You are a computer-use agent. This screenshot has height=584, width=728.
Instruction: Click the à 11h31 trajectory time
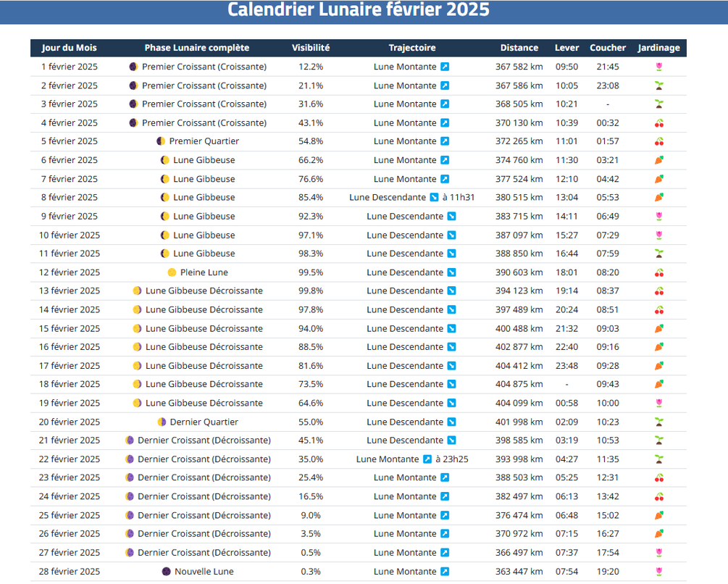click(459, 197)
